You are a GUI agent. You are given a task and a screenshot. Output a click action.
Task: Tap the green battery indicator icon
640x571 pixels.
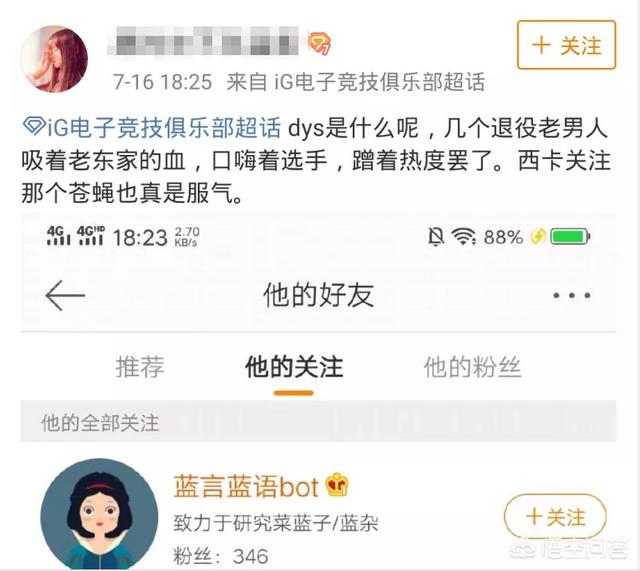[x=570, y=236]
